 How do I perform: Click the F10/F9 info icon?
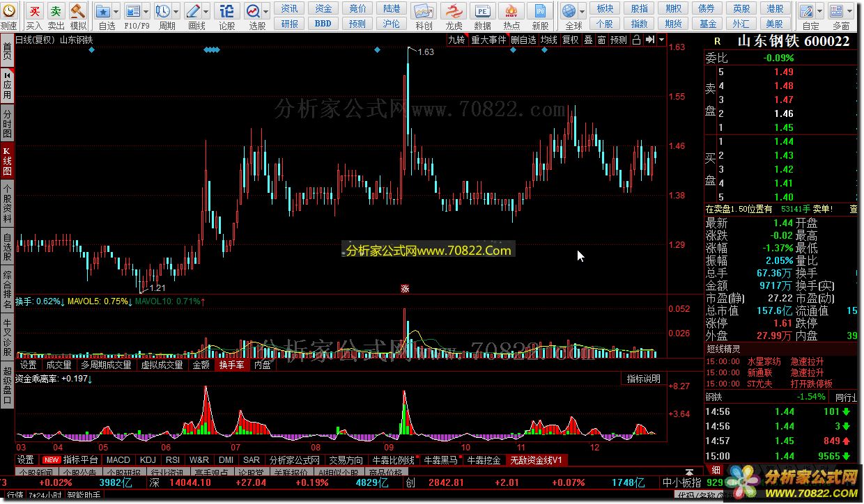pos(132,11)
